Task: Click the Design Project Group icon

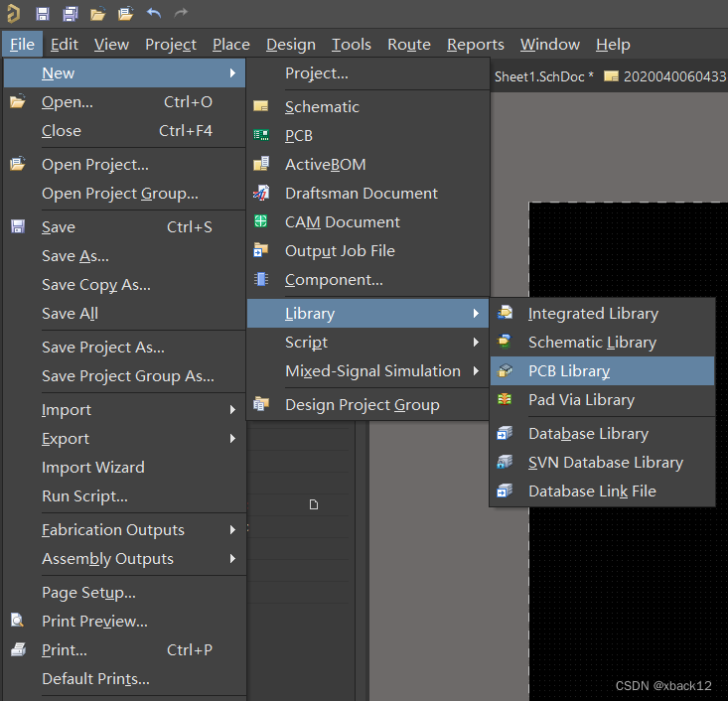Action: (261, 404)
